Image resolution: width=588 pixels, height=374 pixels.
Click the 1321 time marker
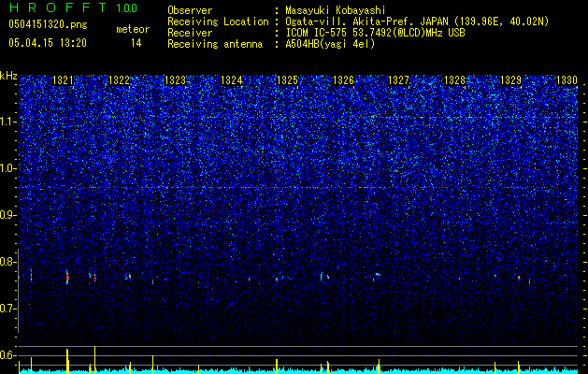63,80
